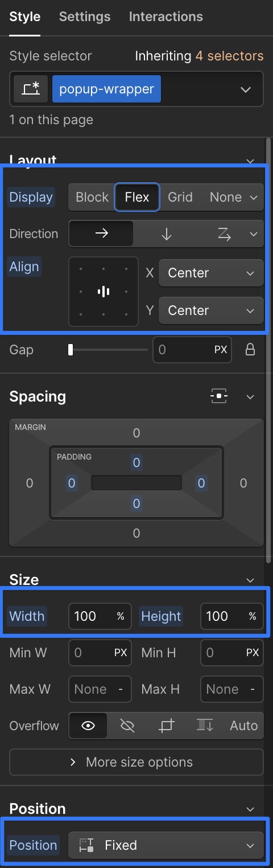Switch to the Settings tab
The width and height of the screenshot is (273, 868).
85,17
